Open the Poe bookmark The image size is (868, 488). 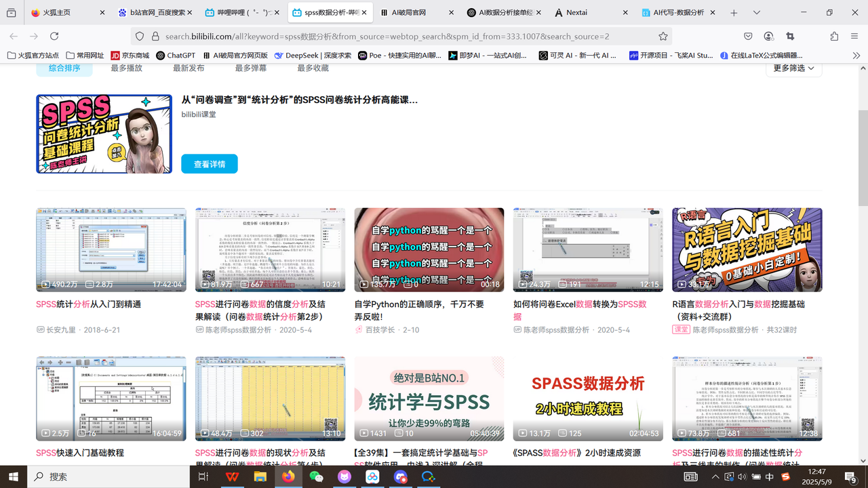400,56
